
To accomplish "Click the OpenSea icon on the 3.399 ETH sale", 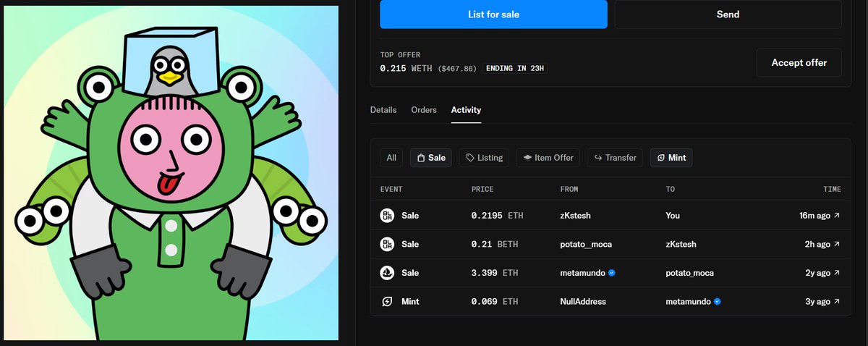I will tap(387, 273).
